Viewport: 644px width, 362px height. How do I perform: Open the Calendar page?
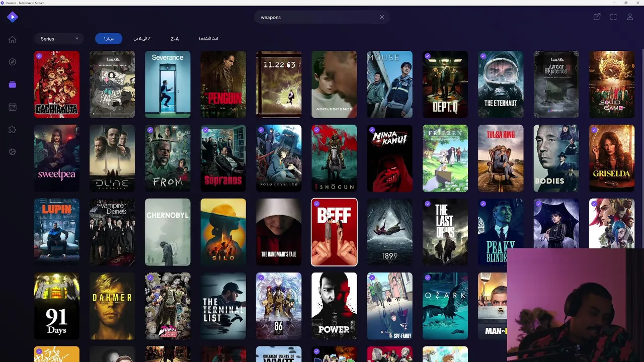point(13,107)
